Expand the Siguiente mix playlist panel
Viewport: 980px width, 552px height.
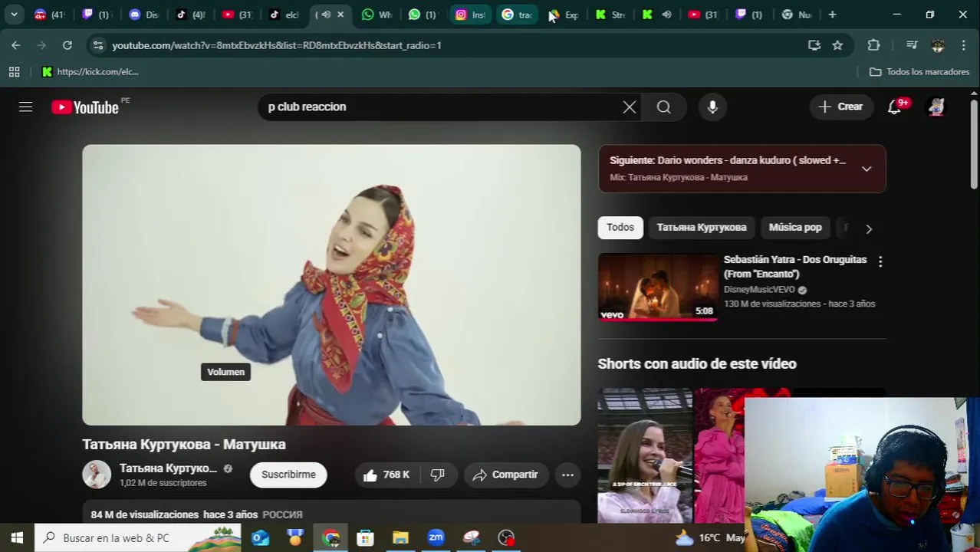[867, 169]
